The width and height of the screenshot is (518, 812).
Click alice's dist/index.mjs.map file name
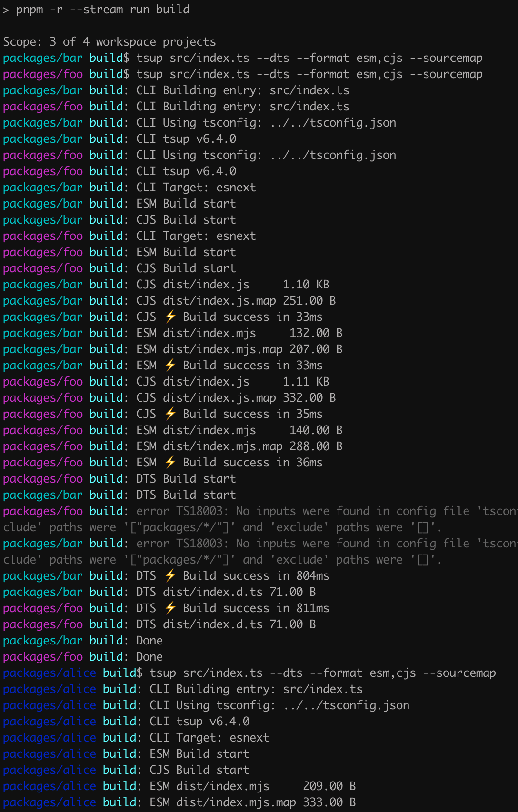[236, 802]
